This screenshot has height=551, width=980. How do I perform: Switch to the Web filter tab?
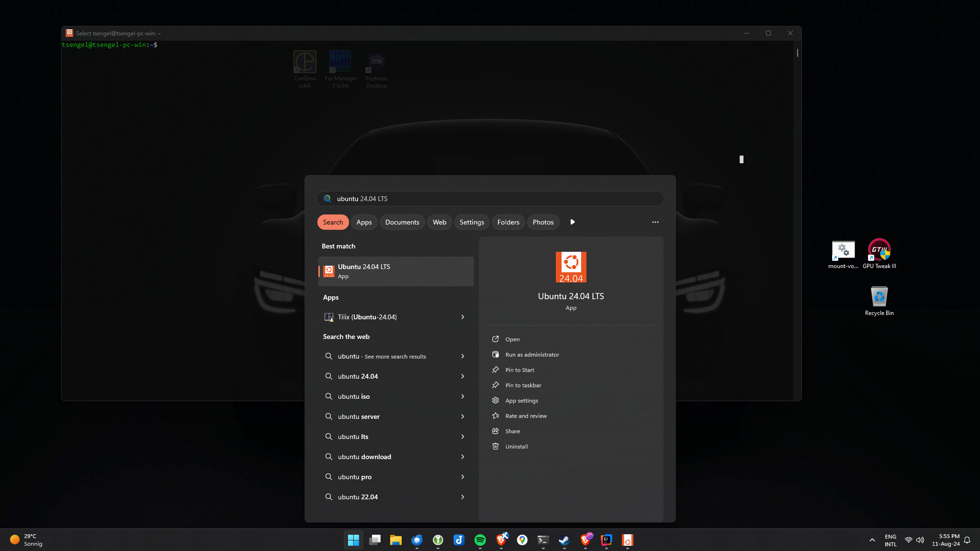439,222
